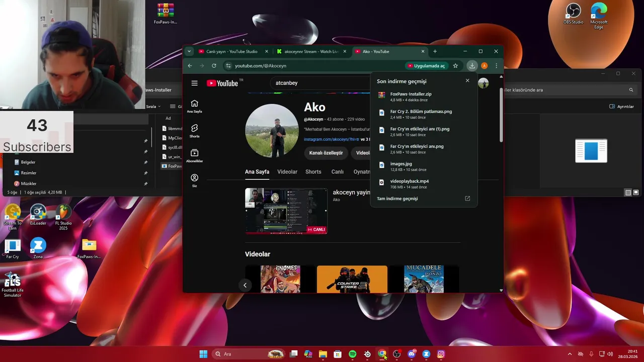Open Spotify from the taskbar
644x362 pixels.
tap(353, 354)
